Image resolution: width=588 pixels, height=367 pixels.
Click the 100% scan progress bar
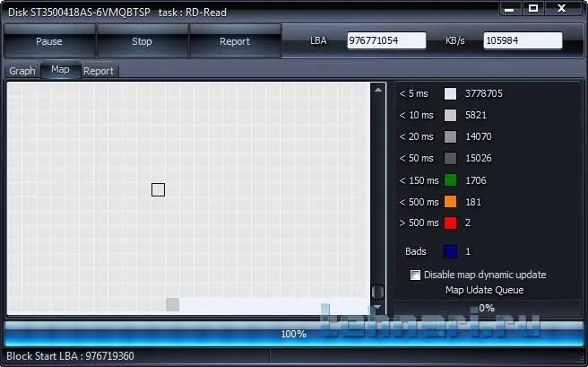(294, 334)
